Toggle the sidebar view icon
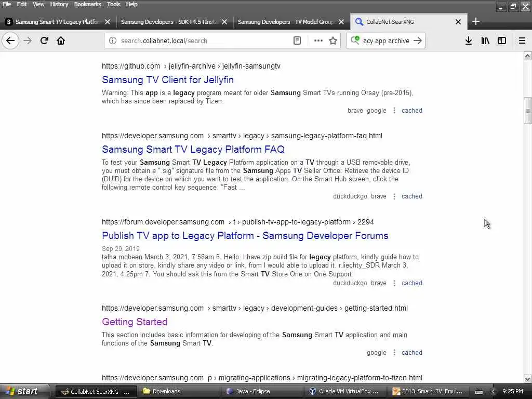 pyautogui.click(x=502, y=41)
